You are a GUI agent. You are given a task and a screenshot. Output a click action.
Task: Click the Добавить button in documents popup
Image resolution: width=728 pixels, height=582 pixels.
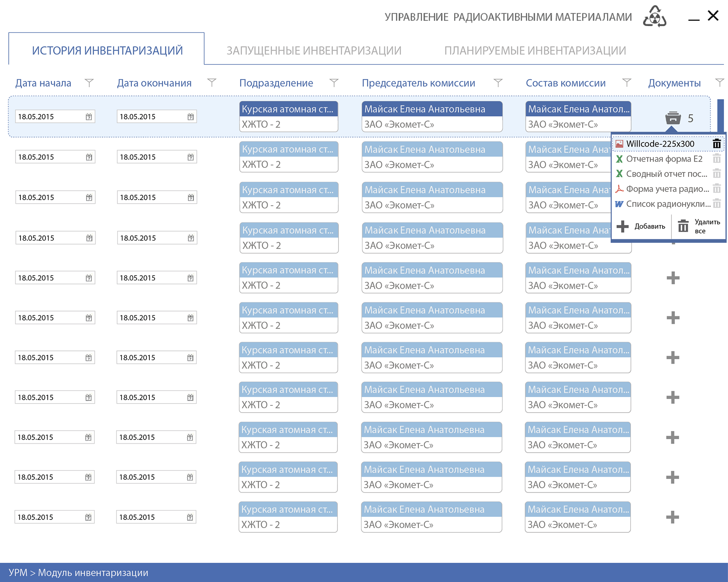click(x=641, y=226)
